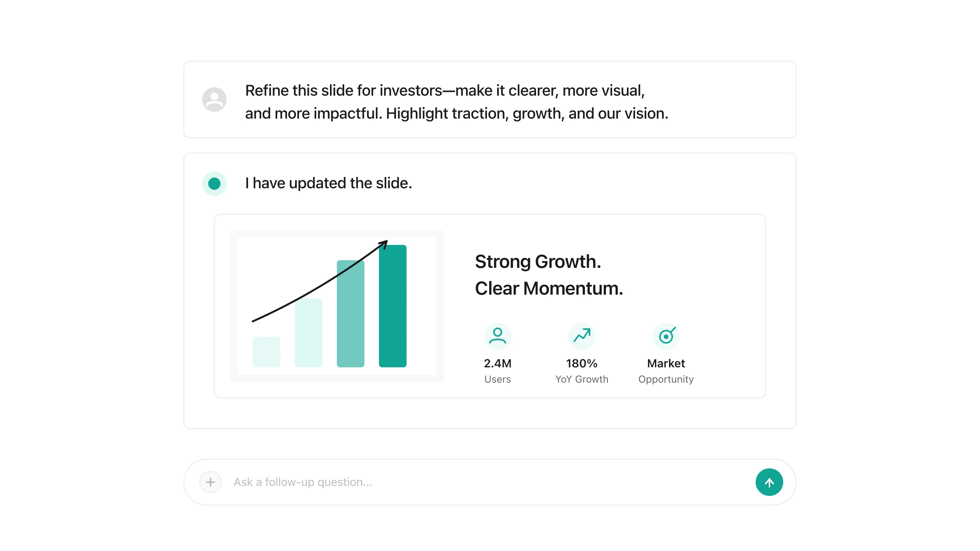
Task: Click the Market Opportunity label
Action: (x=666, y=371)
